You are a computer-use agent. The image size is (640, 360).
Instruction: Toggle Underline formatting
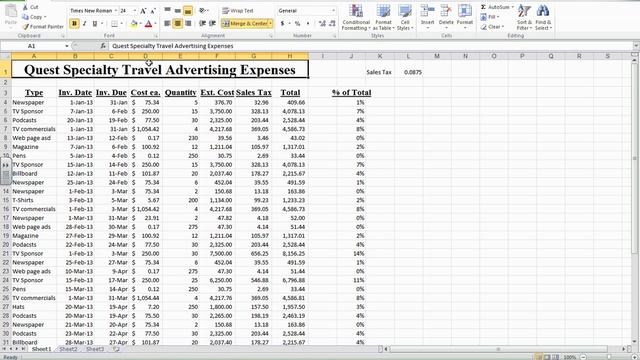(95, 24)
